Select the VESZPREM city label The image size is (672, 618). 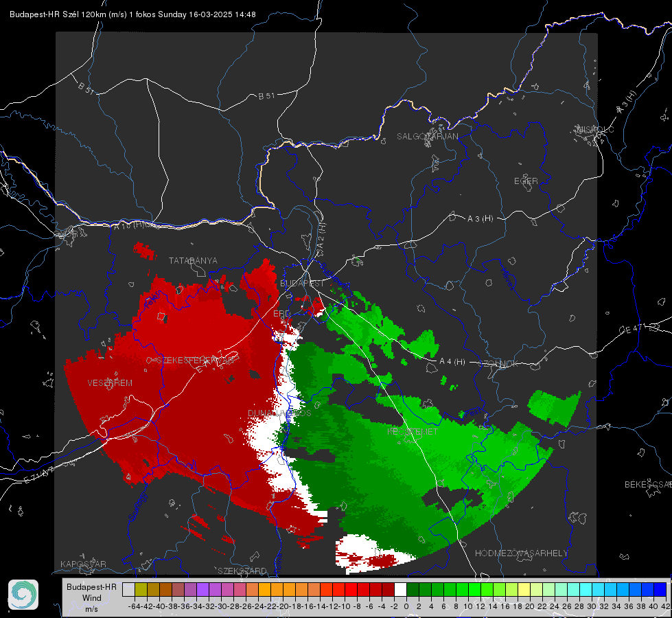(x=110, y=382)
